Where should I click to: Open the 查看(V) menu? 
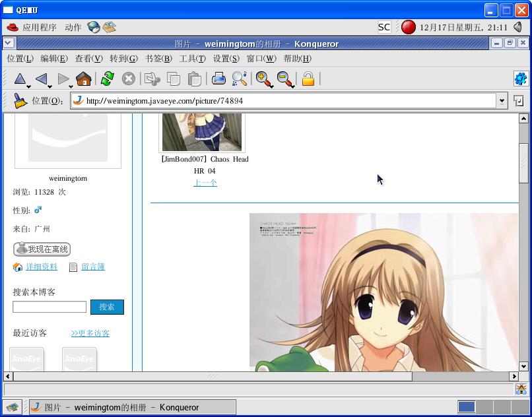coord(88,59)
